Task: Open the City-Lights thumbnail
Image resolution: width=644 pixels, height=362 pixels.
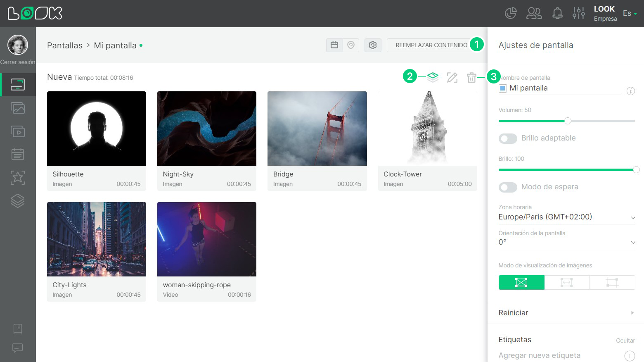Action: pyautogui.click(x=97, y=239)
